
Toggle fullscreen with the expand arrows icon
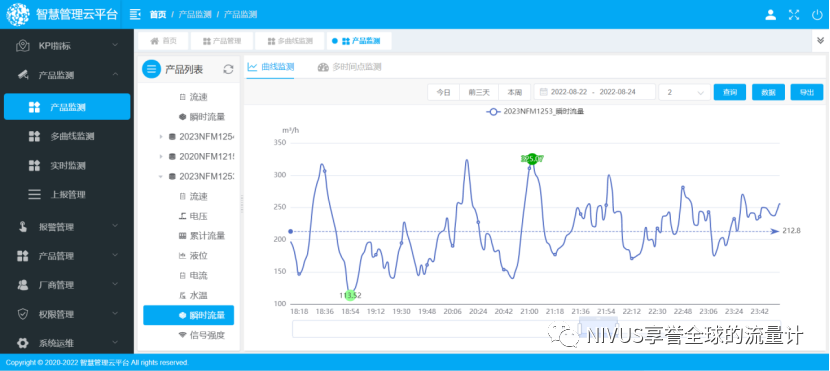793,15
